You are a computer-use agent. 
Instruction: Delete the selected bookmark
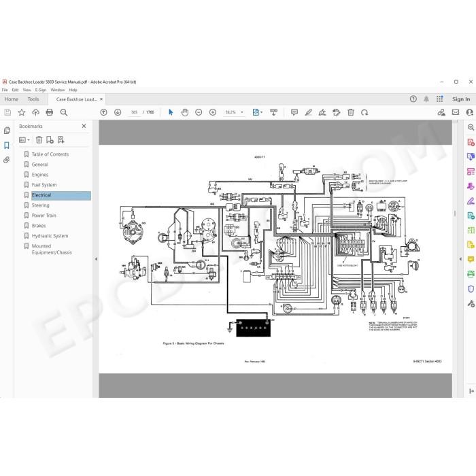tap(39, 139)
